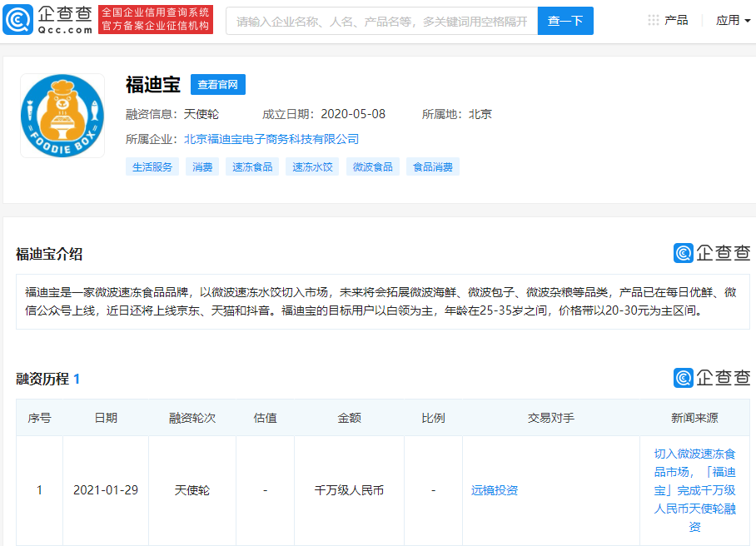This screenshot has height=546, width=756.
Task: Select the 食品消费 tag
Action: pyautogui.click(x=433, y=166)
